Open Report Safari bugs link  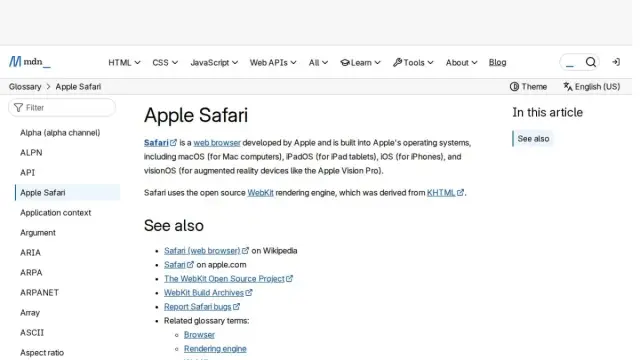pos(202,307)
